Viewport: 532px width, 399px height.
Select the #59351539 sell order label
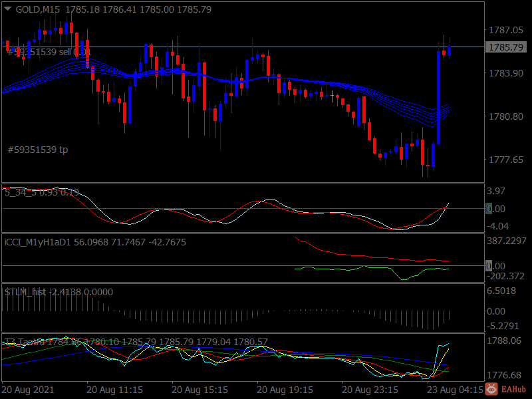pyautogui.click(x=49, y=52)
